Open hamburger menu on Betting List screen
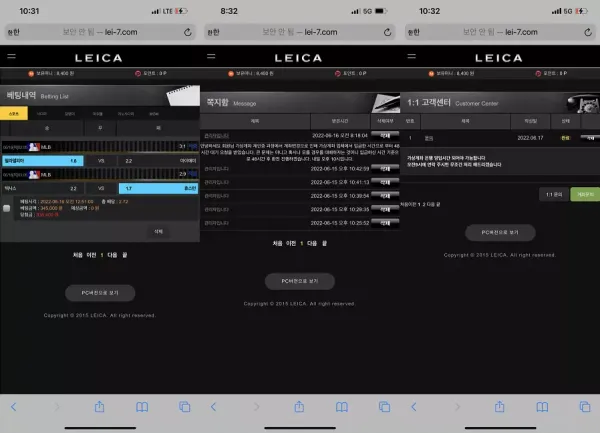The image size is (600, 433). (x=11, y=56)
